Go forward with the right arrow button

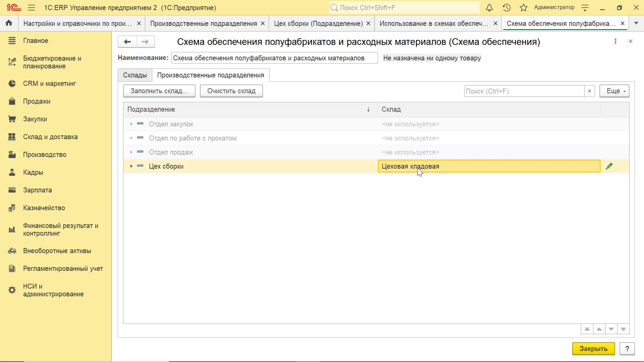point(145,42)
